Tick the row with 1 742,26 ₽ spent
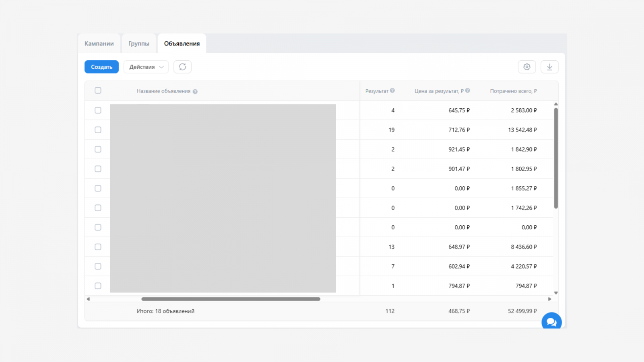The image size is (644, 362). tap(98, 208)
